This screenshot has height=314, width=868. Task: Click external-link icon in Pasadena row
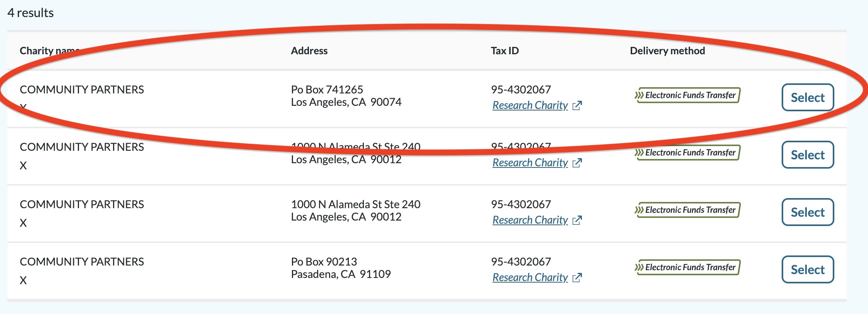[577, 278]
